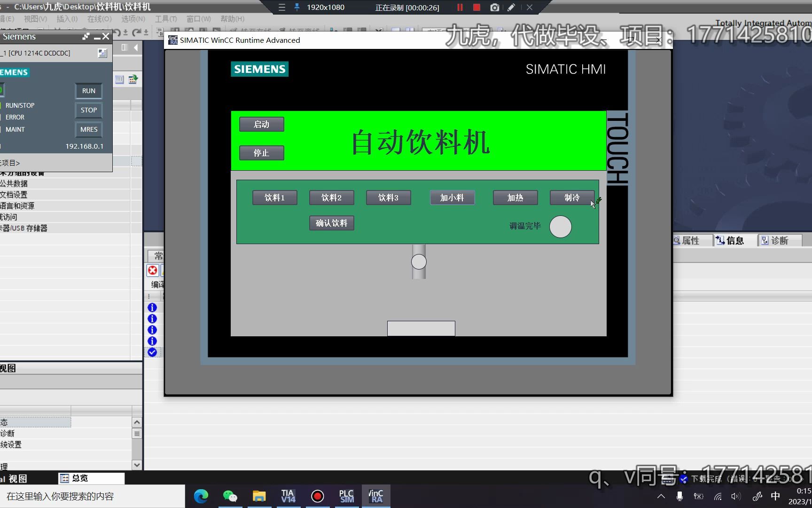Open the USB 存储器 card reader item
This screenshot has height=508, width=812.
point(24,229)
